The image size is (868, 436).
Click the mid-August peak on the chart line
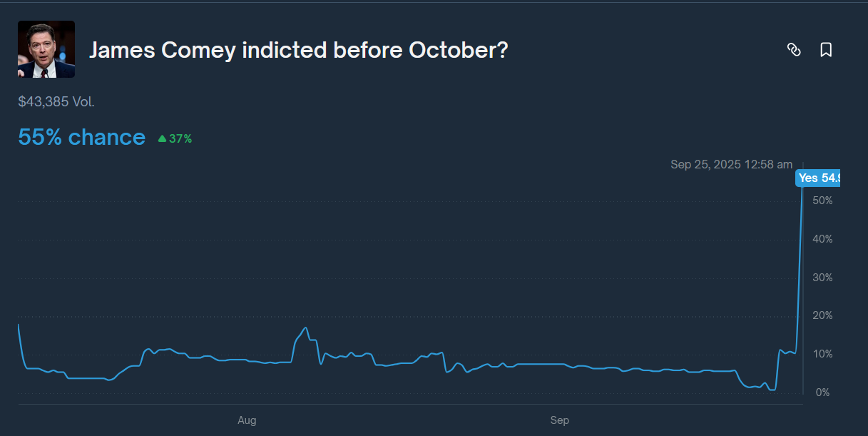(305, 328)
